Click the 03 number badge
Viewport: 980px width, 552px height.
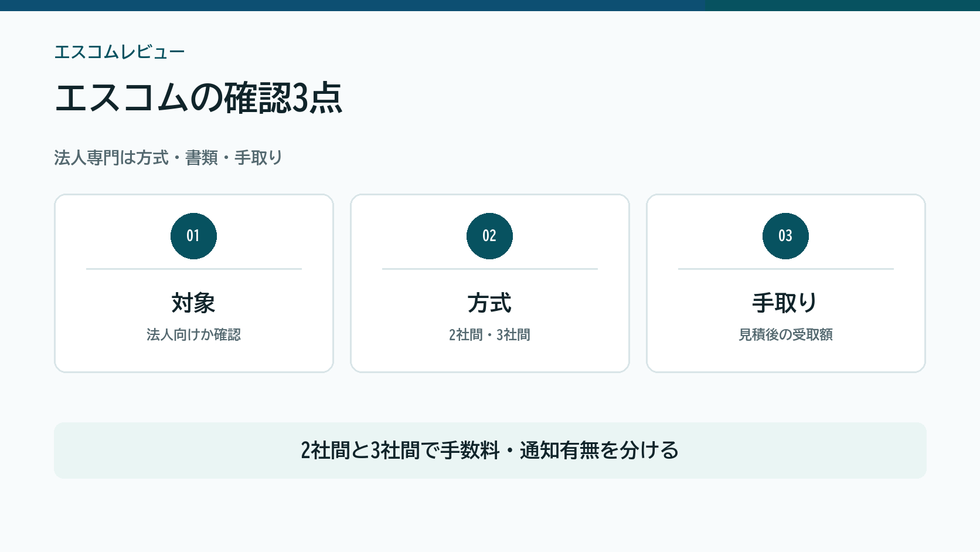click(x=785, y=236)
